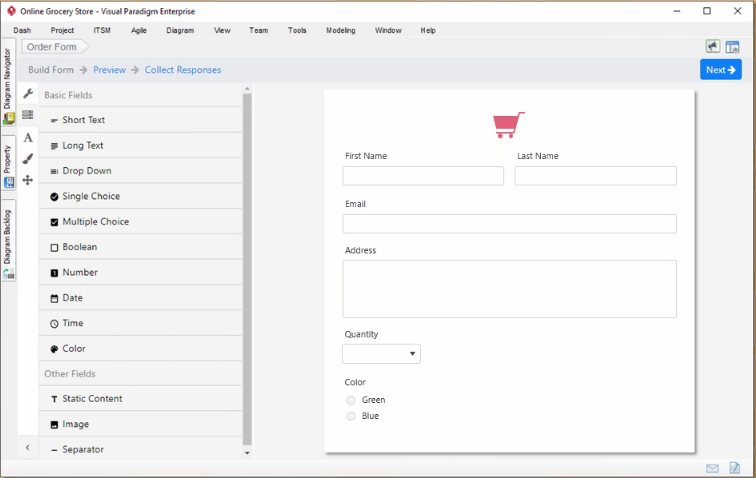Screen dimensions: 756x478
Task: Select the text style 'A' icon
Action: pyautogui.click(x=28, y=137)
